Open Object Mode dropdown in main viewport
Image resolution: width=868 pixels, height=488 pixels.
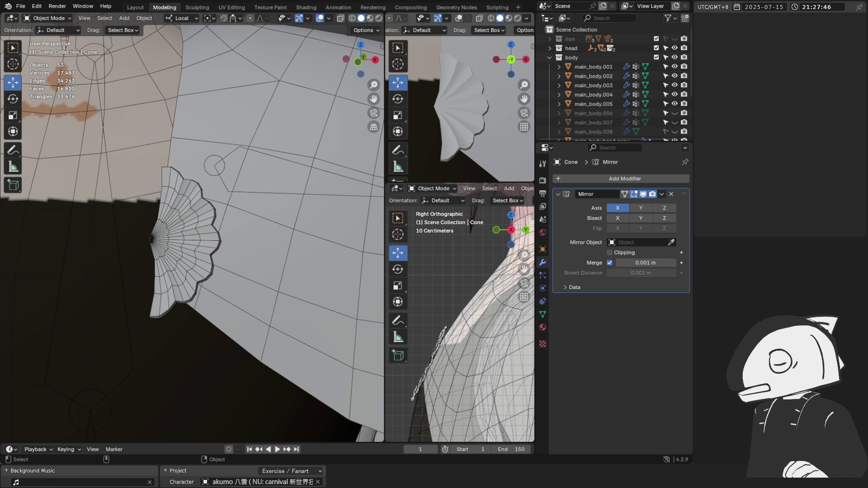click(x=47, y=18)
